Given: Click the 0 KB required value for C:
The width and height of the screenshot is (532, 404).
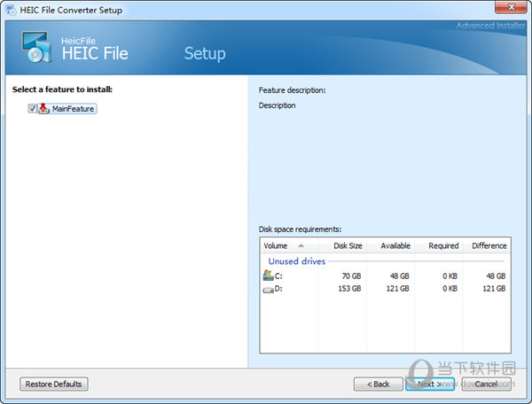Looking at the screenshot, I should click(450, 276).
